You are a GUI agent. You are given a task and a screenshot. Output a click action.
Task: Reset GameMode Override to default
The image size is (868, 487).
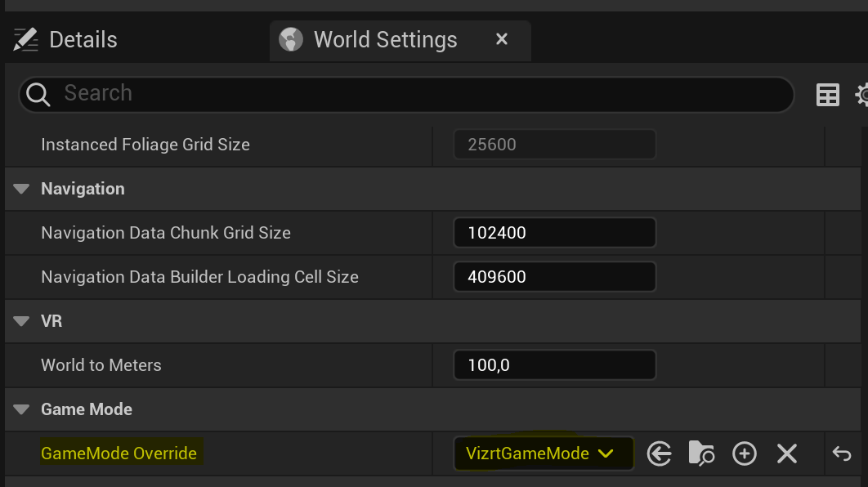pos(841,453)
